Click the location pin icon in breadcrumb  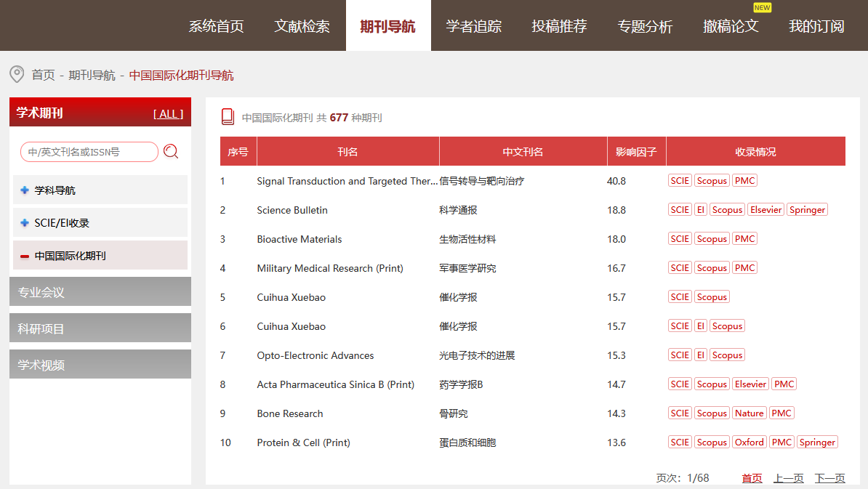17,74
